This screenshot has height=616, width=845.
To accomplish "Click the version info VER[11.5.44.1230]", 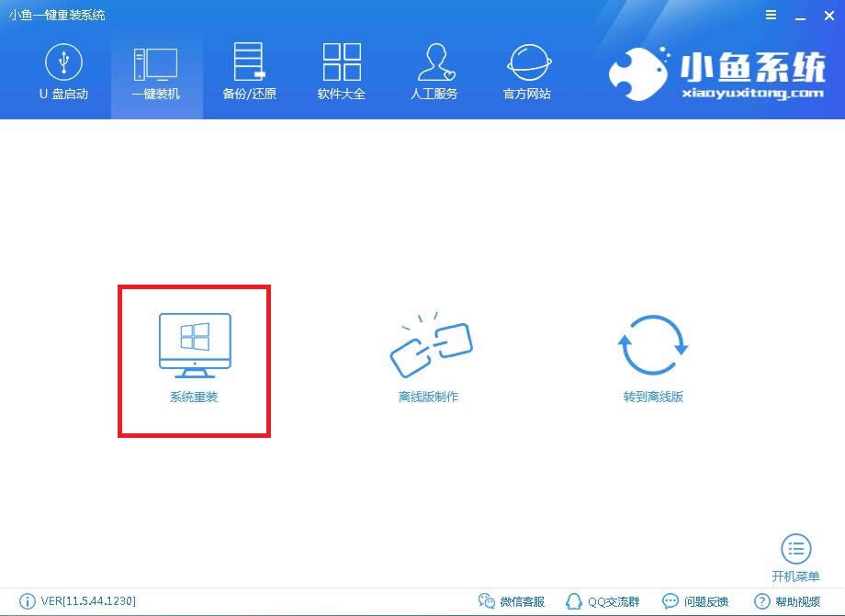I will (x=86, y=600).
